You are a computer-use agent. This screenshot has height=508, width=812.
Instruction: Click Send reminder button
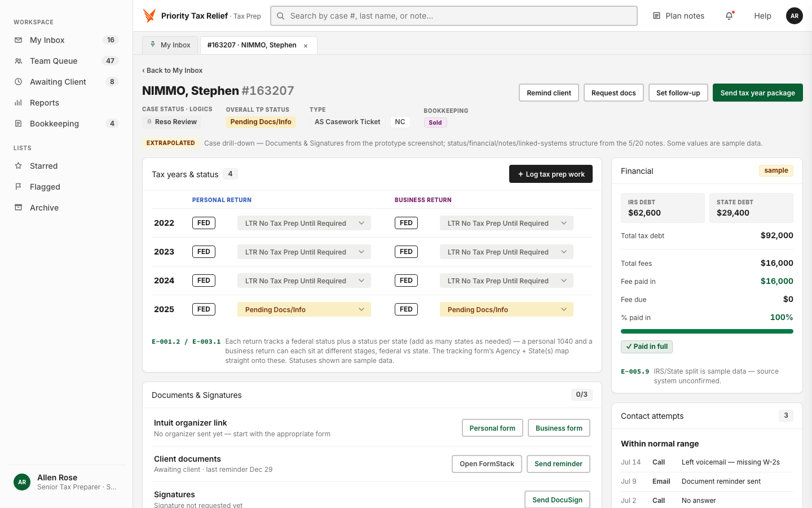pos(558,464)
